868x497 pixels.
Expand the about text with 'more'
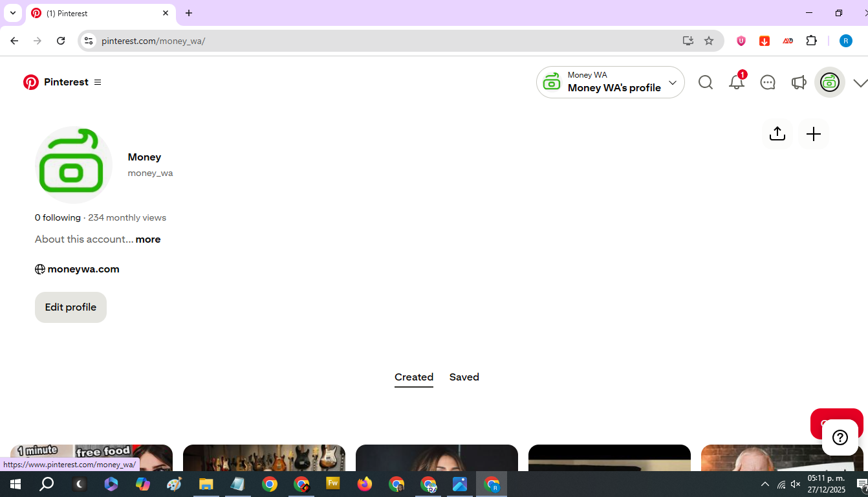(148, 239)
